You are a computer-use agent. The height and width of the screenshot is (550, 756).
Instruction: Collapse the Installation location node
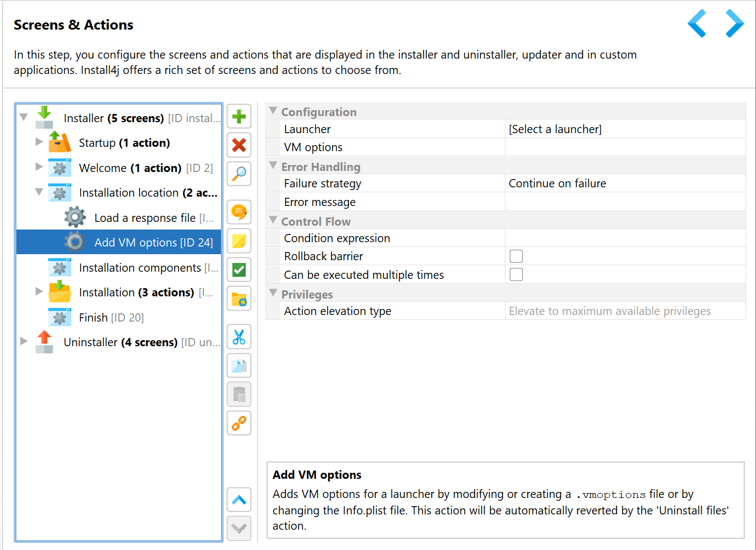[x=39, y=192]
